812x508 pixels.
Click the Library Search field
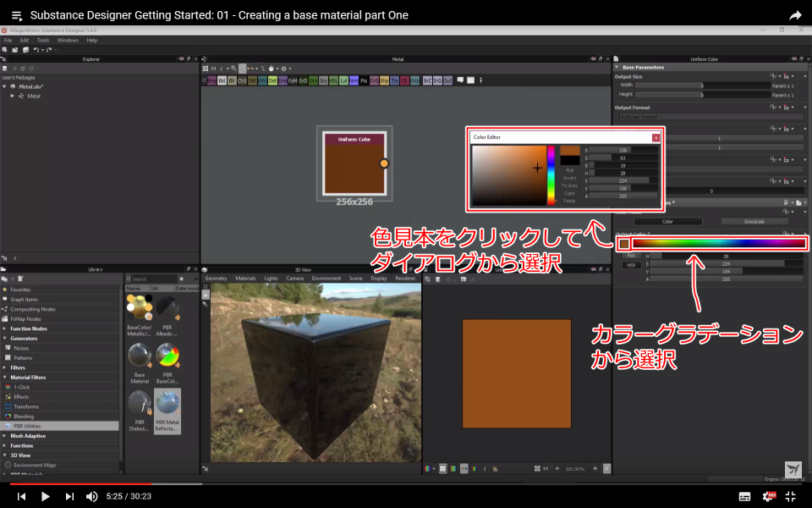(x=153, y=279)
